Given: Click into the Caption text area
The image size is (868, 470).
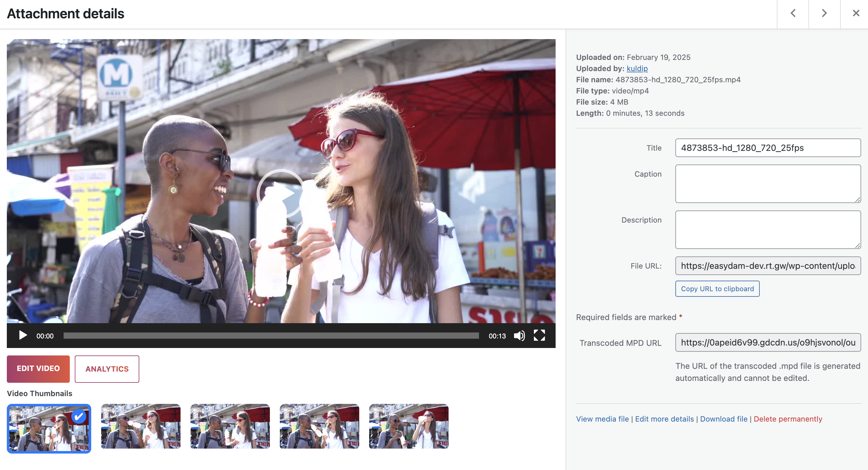Looking at the screenshot, I should point(767,184).
